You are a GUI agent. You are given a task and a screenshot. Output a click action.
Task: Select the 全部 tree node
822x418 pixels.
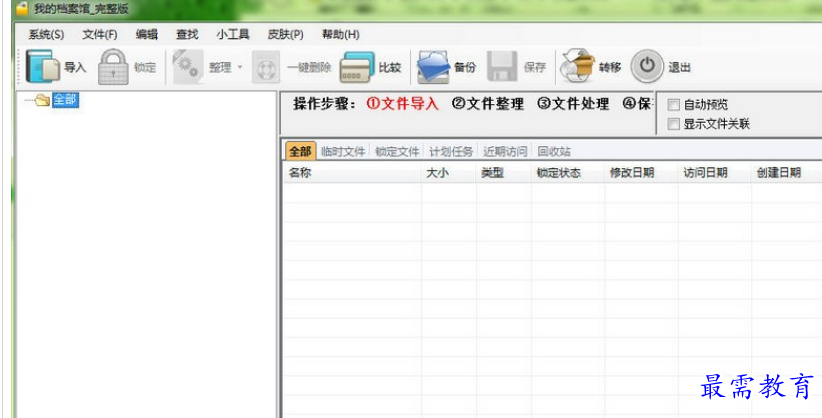coord(65,100)
